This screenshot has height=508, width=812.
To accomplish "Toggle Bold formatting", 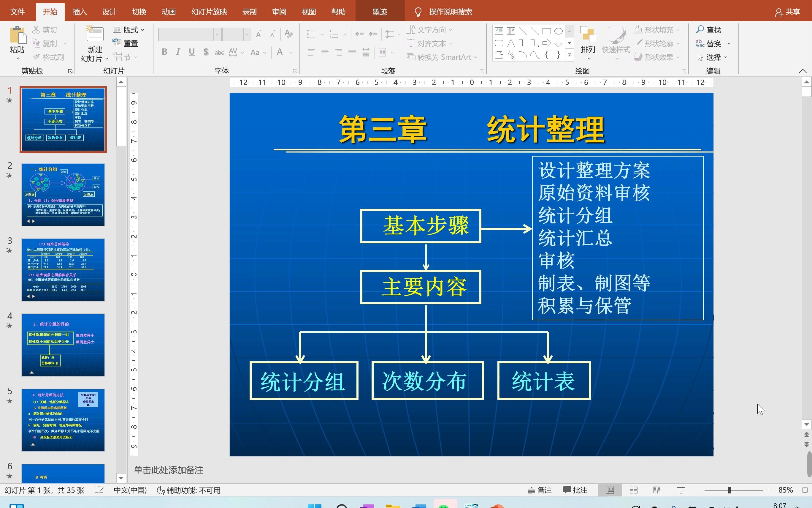I will tap(164, 52).
